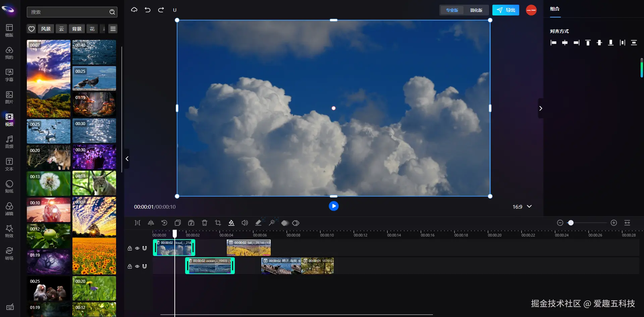Zoom in the timeline with plus icon
The height and width of the screenshot is (317, 644).
[x=614, y=223]
